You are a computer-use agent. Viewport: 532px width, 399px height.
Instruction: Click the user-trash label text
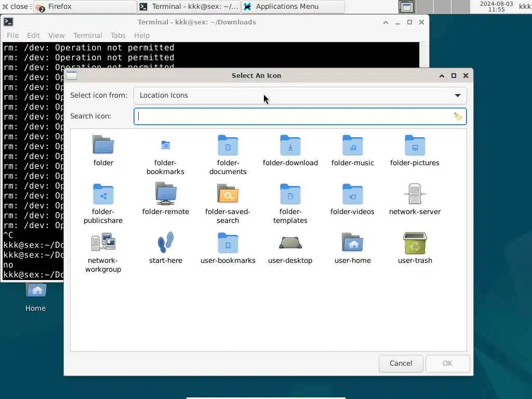pos(415,261)
